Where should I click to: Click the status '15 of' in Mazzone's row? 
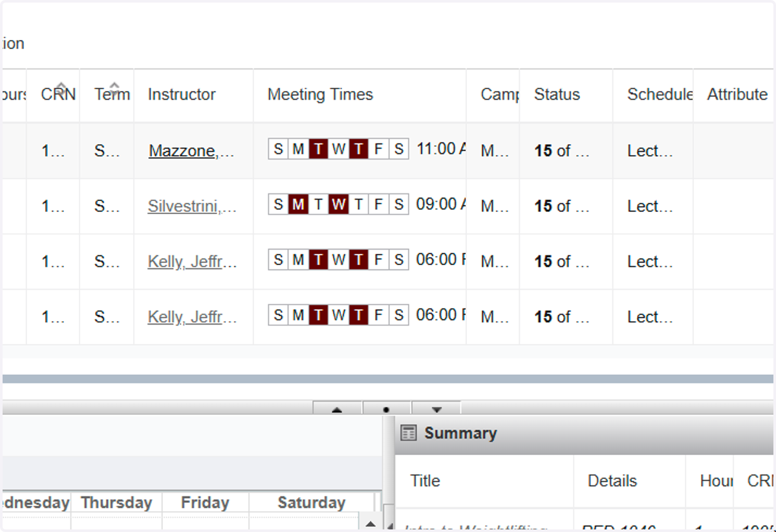[x=562, y=151]
